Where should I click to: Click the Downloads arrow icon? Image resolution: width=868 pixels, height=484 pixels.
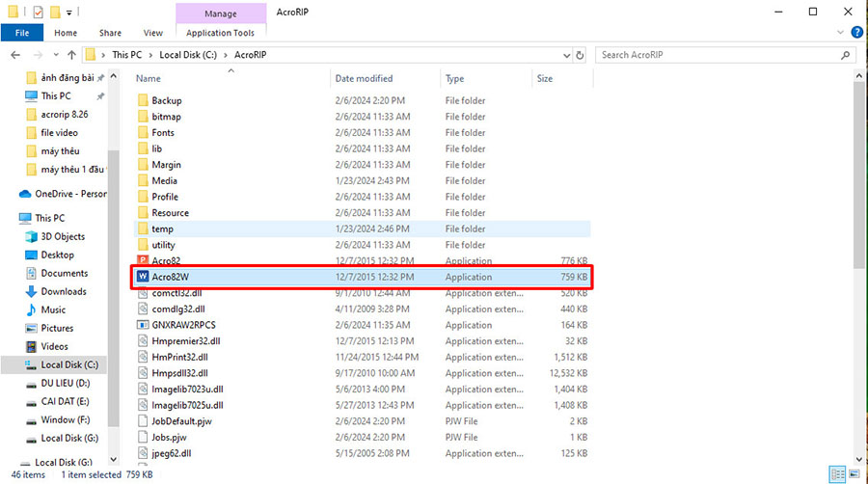pyautogui.click(x=32, y=291)
